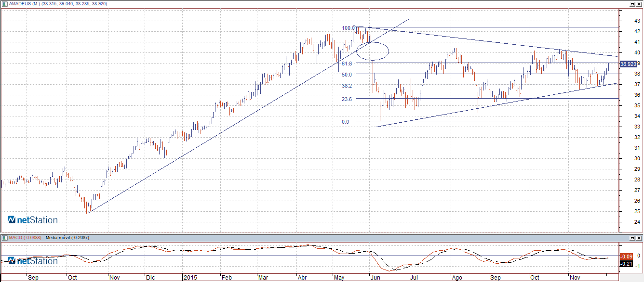
Task: Click the May month label on time axis
Action: coord(339,278)
